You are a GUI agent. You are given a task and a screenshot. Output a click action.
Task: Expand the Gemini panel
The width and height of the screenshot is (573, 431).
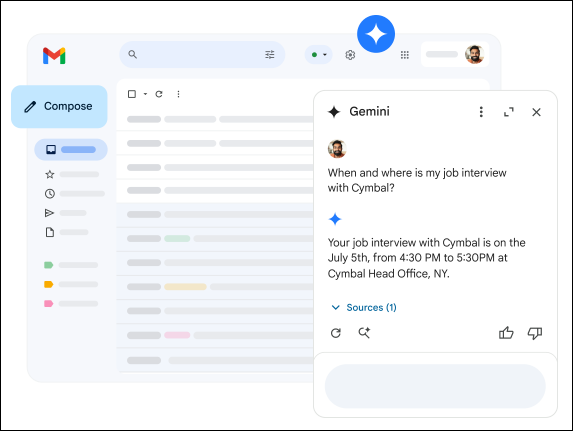point(509,112)
